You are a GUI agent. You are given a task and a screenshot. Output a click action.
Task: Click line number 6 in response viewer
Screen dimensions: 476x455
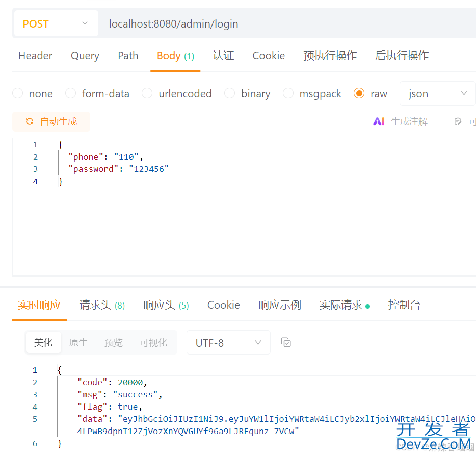coord(35,443)
